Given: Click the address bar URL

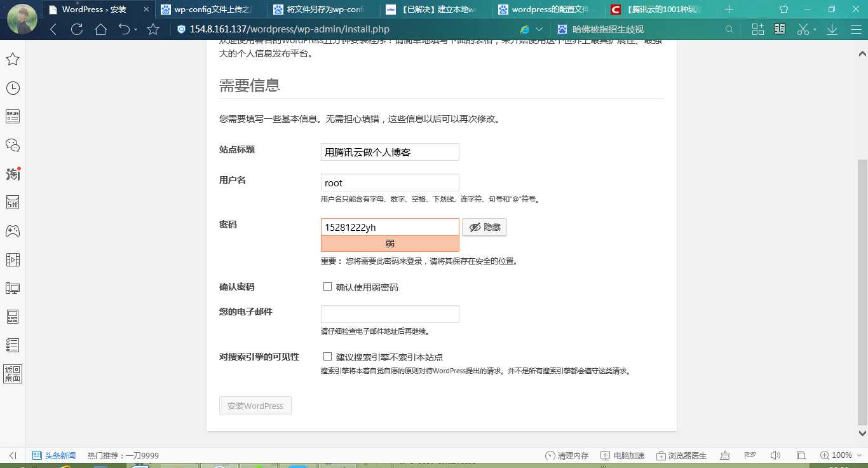Looking at the screenshot, I should click(x=290, y=29).
